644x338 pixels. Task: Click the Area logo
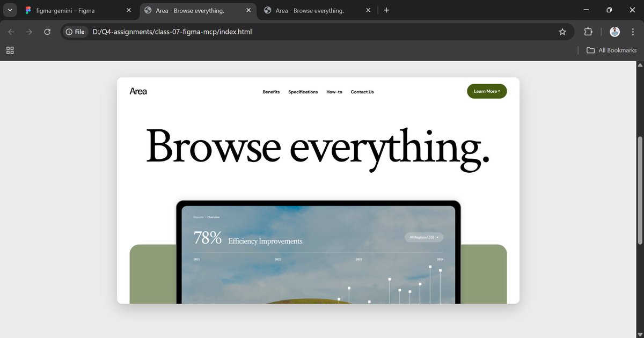(x=138, y=91)
